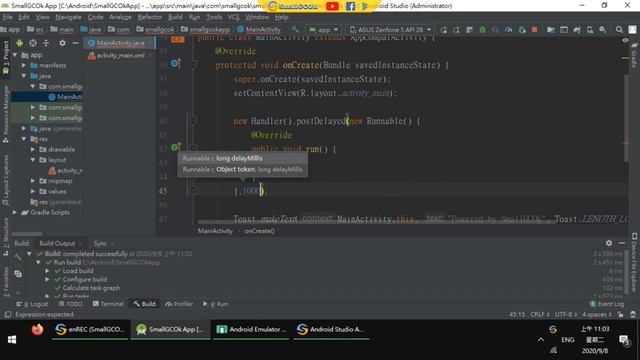The width and height of the screenshot is (640, 360).
Task: Open the YouTube icon in top overlay
Action: 332,6
